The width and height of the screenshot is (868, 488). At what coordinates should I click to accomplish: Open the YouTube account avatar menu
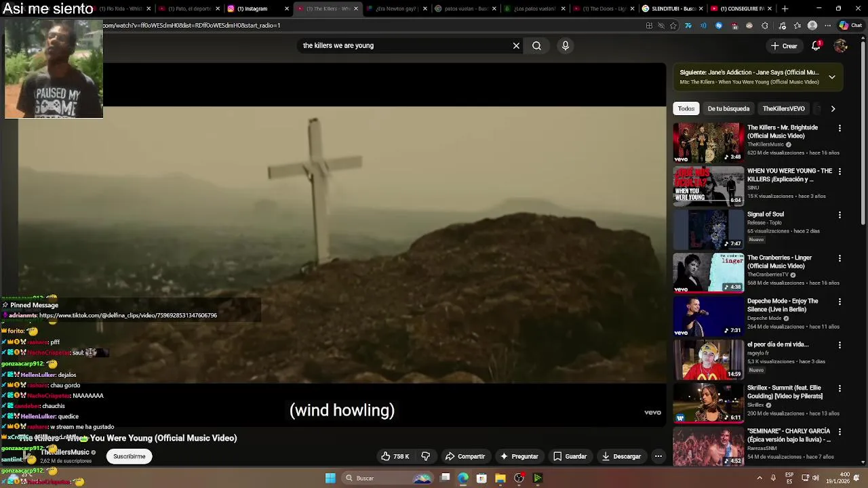click(x=841, y=45)
